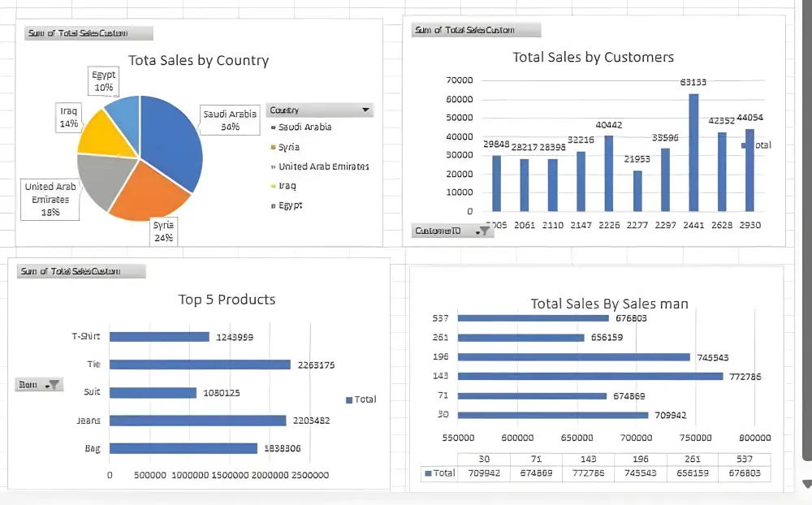Click the 745543 data label
This screenshot has width=812, height=505.
(713, 357)
